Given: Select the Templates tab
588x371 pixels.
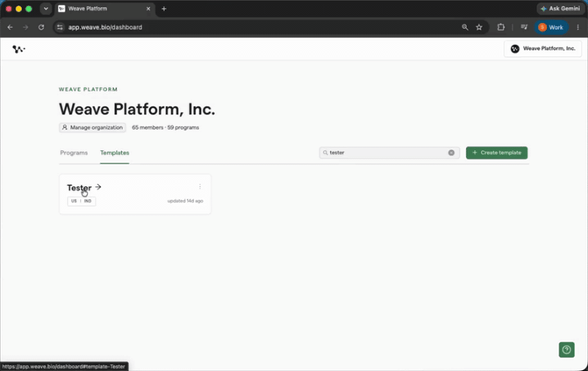Looking at the screenshot, I should (114, 153).
